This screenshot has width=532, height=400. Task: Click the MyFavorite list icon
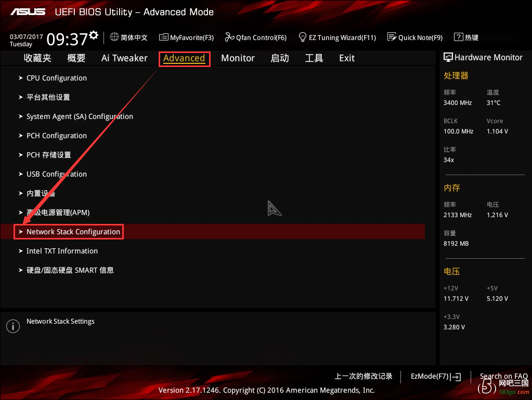click(163, 37)
